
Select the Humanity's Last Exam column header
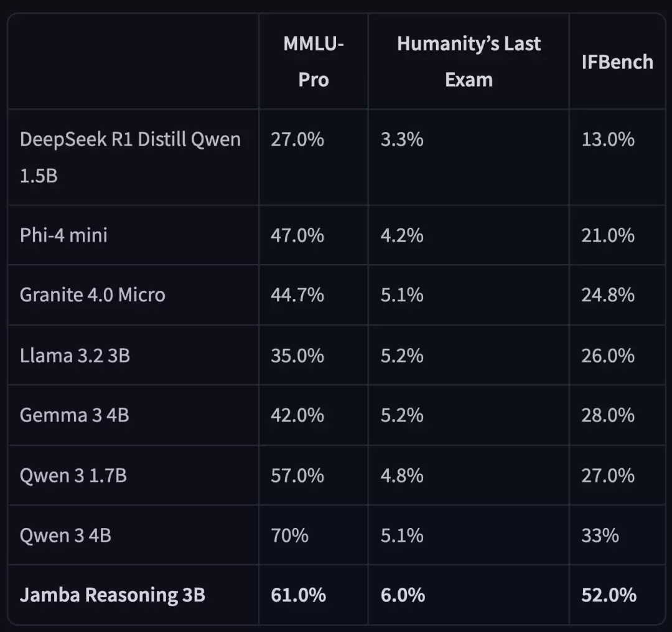click(x=469, y=62)
